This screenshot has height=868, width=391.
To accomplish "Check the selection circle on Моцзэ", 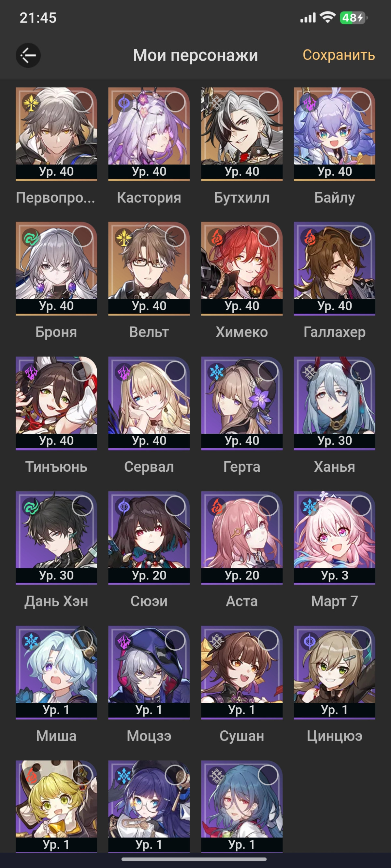I will coord(175,640).
